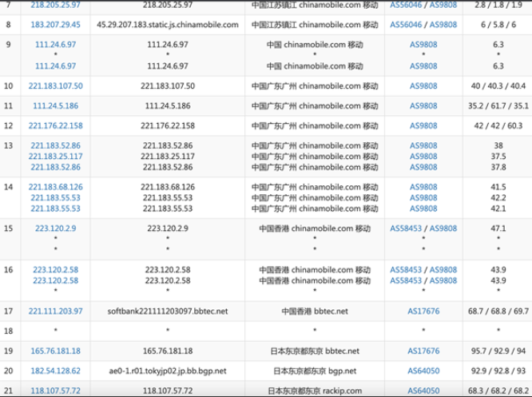532x397 pixels.
Task: Open the blue 182.54.128.62 IP link
Action: click(x=55, y=371)
